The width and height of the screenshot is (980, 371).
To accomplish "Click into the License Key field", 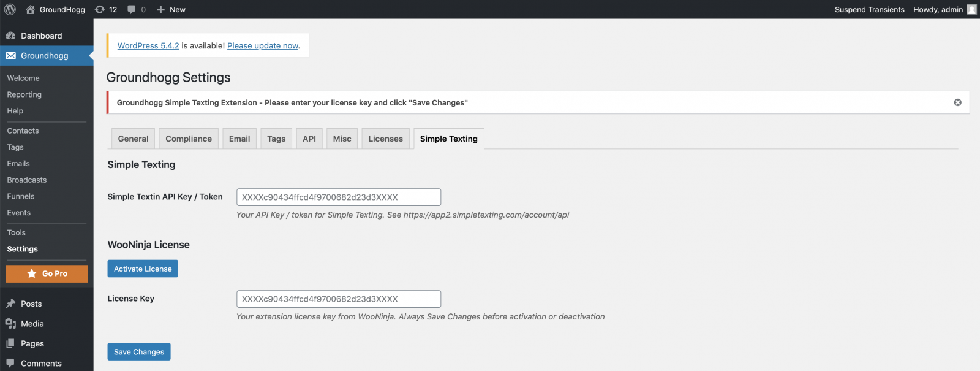I will (339, 299).
